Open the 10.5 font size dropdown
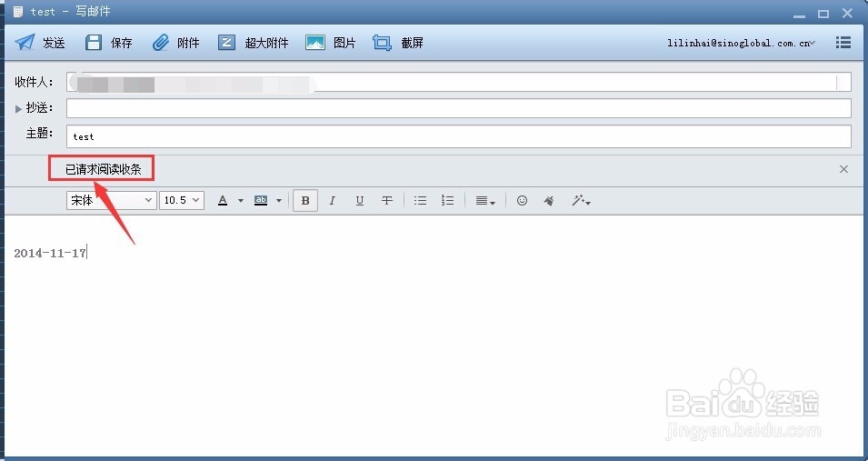The width and height of the screenshot is (868, 461). 182,200
